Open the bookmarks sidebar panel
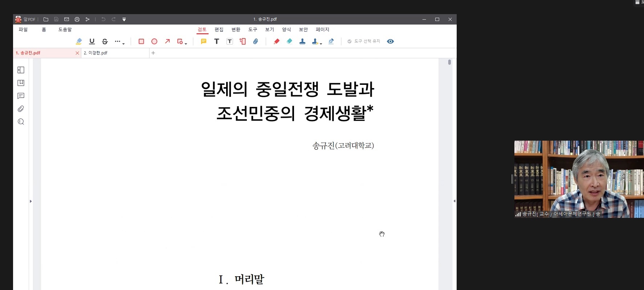Screen dimensions: 644x290 (21, 83)
